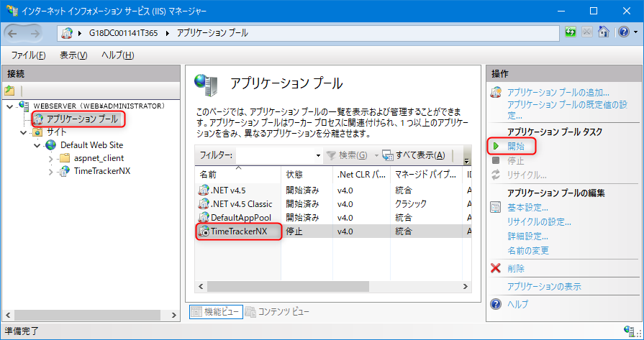Click アプリケーション プールの既定値の設定... link
Image resolution: width=644 pixels, height=340 pixels.
pos(567,110)
